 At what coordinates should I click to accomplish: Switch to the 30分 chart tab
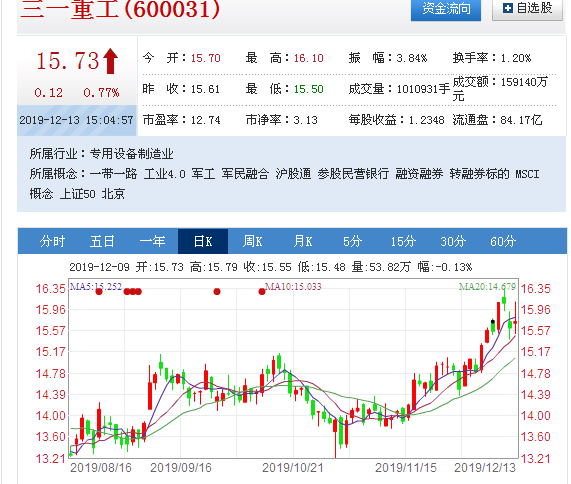pyautogui.click(x=453, y=241)
